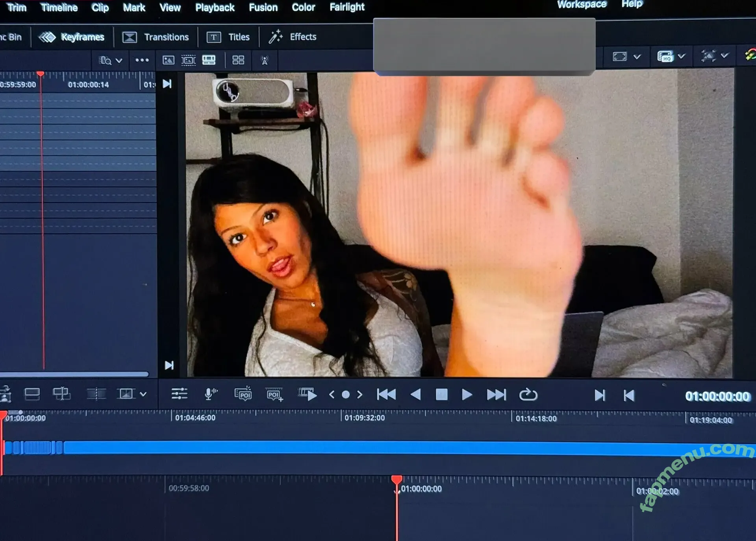756x541 pixels.
Task: Switch media pool to thumbnail grid view
Action: coord(238,60)
